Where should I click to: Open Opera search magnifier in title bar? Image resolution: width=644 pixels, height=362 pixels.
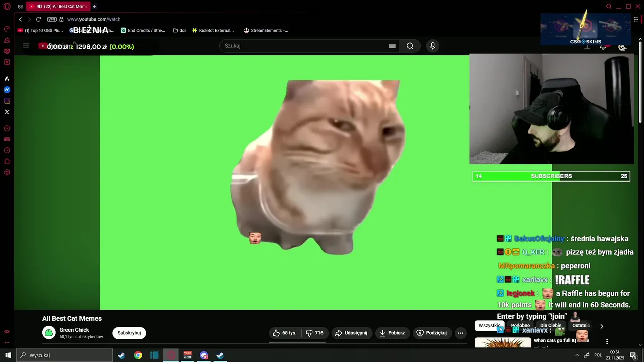click(609, 6)
